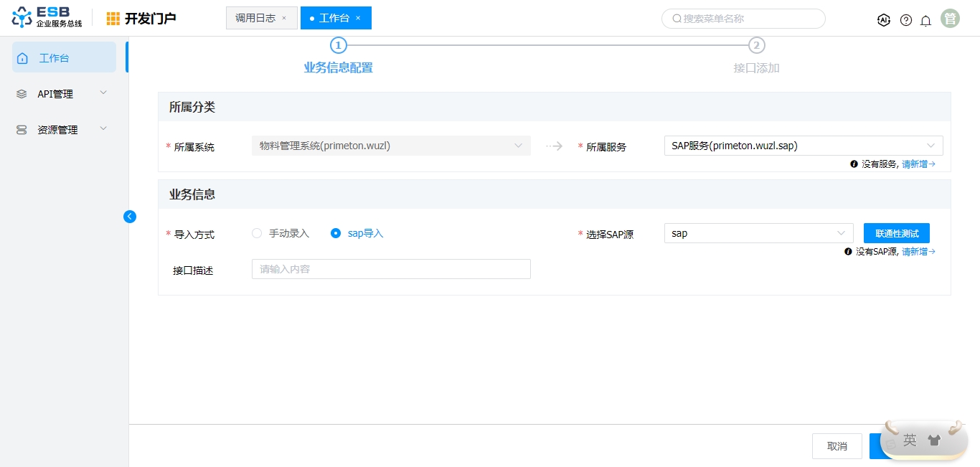The height and width of the screenshot is (467, 980).
Task: Click the 联通性测试 button
Action: click(896, 233)
